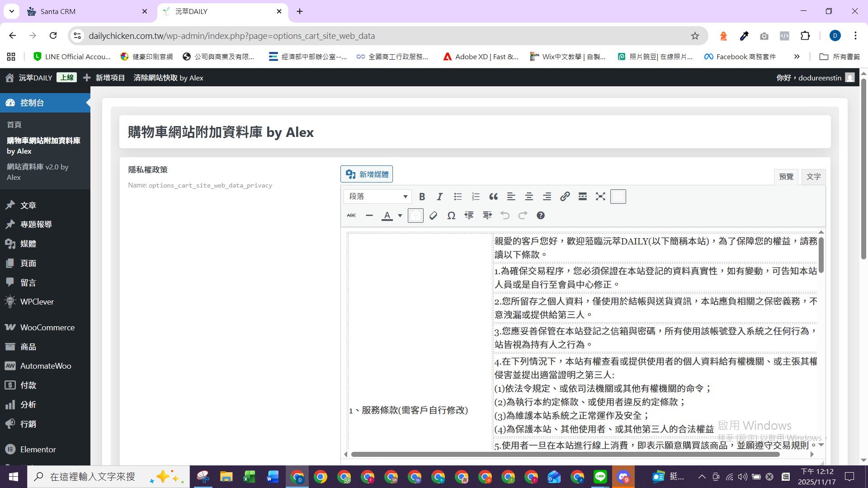Screen dimensions: 868x488
Task: Switch to the 文字 text editor tab
Action: tap(813, 177)
